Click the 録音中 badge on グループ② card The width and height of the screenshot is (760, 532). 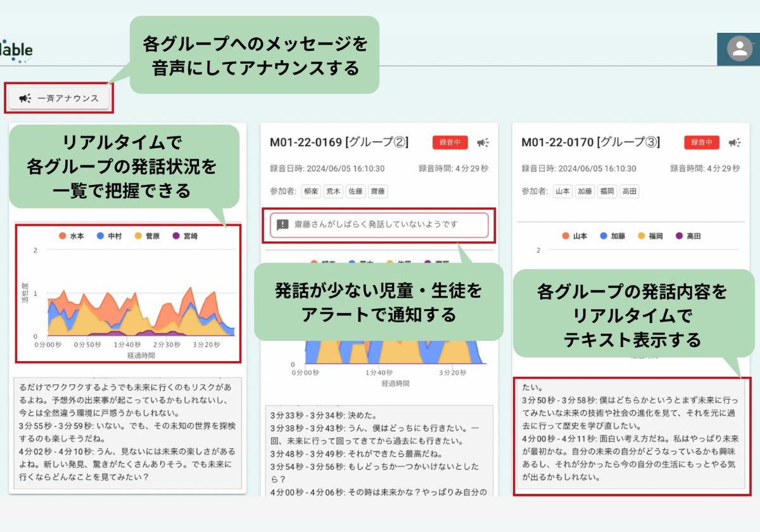click(450, 142)
